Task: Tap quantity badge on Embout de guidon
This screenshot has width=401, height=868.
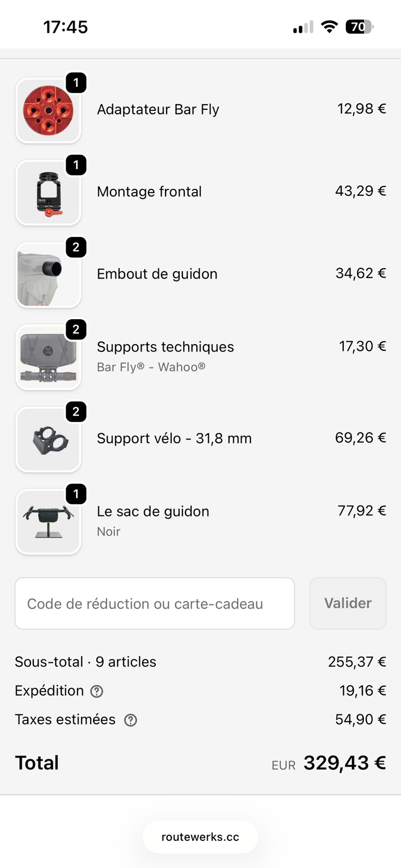Action: [x=76, y=247]
